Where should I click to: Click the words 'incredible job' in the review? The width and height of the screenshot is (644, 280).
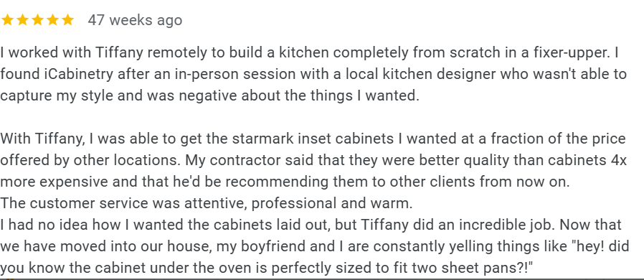[x=506, y=225]
